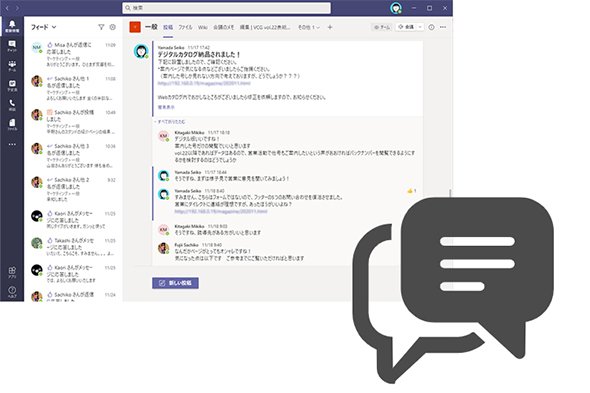Viewport: 590px width, 393px height.
Task: Click the feed filter funnel icon
Action: click(101, 27)
